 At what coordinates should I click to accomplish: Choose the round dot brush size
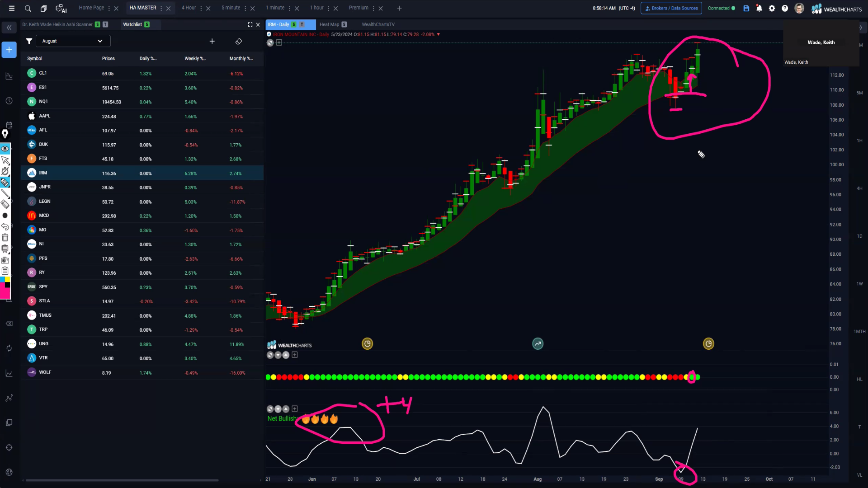pos(5,216)
